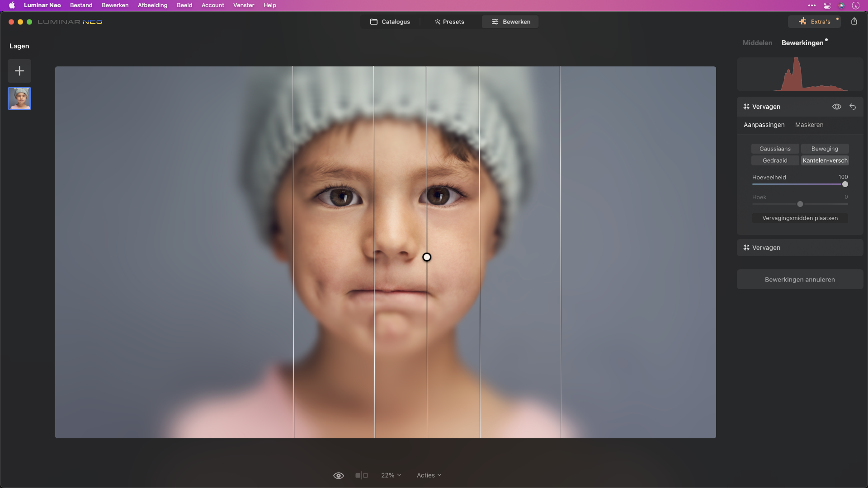Click the Vervagingsmidden plaatsen button
The width and height of the screenshot is (868, 488).
tap(800, 217)
